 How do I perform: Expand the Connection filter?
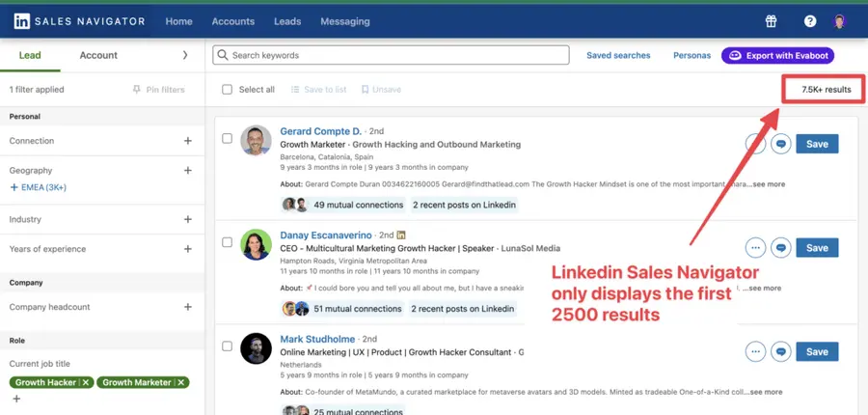click(x=188, y=141)
